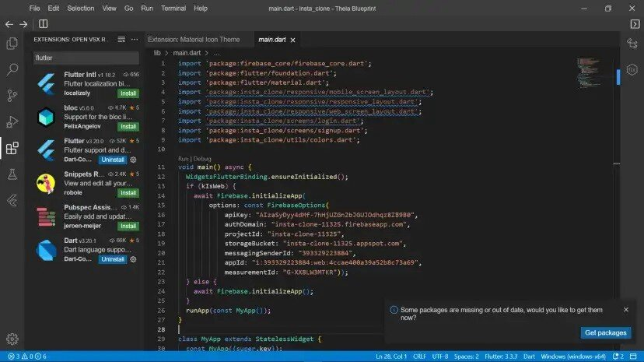Click the gear icon beside Dart extension Uninstall
The height and width of the screenshot is (362, 644).
[133, 258]
